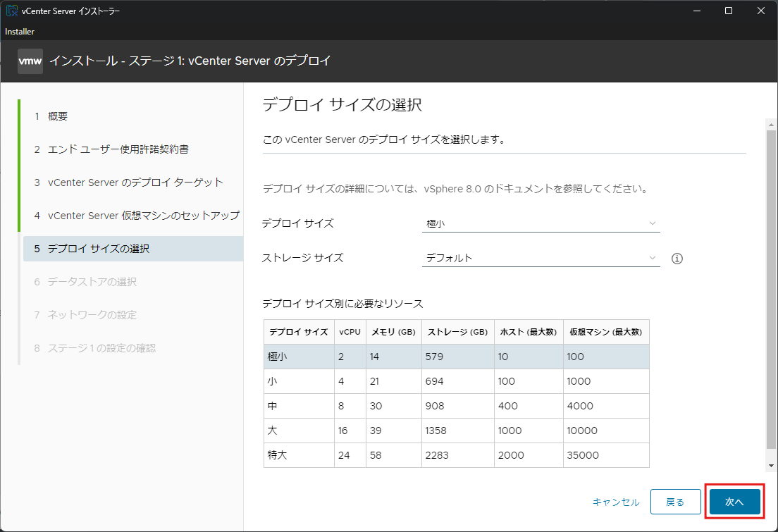Click the vSphere 8.0 documentation note text
The height and width of the screenshot is (532, 778).
point(455,189)
